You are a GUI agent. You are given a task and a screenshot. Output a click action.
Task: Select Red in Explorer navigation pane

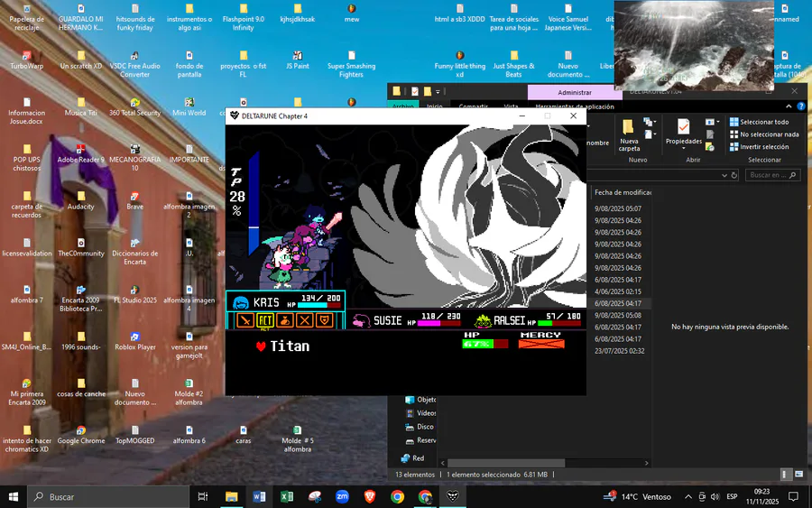click(412, 458)
